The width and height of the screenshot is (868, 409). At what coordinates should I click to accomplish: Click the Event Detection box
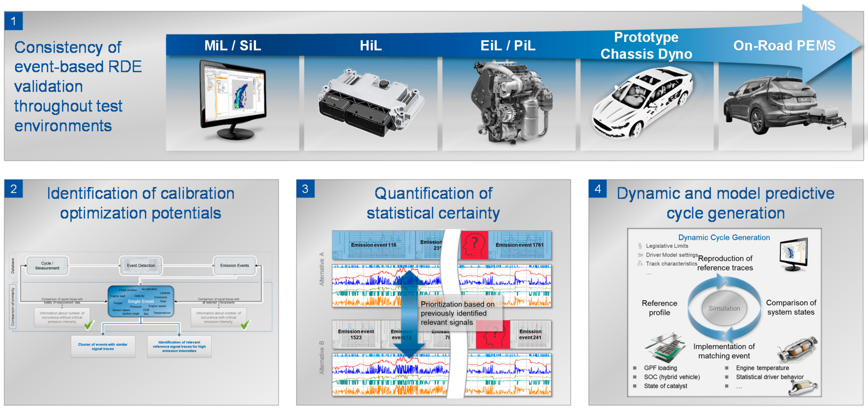[141, 265]
